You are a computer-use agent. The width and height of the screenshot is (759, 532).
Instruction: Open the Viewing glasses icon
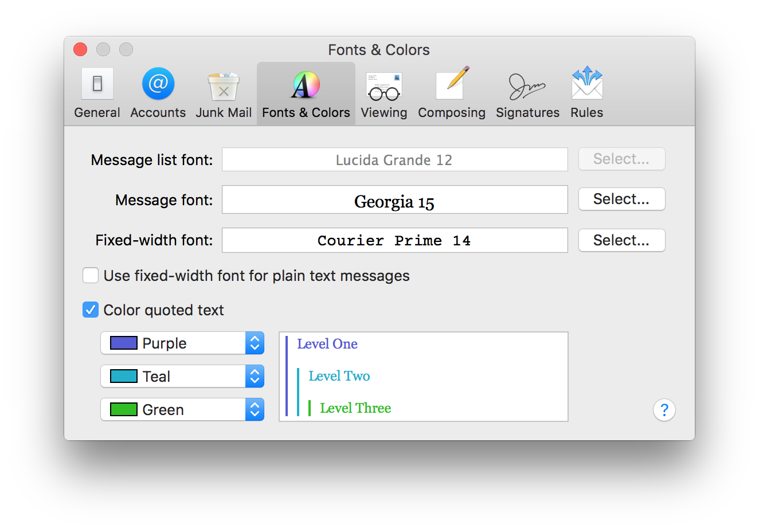coord(384,86)
